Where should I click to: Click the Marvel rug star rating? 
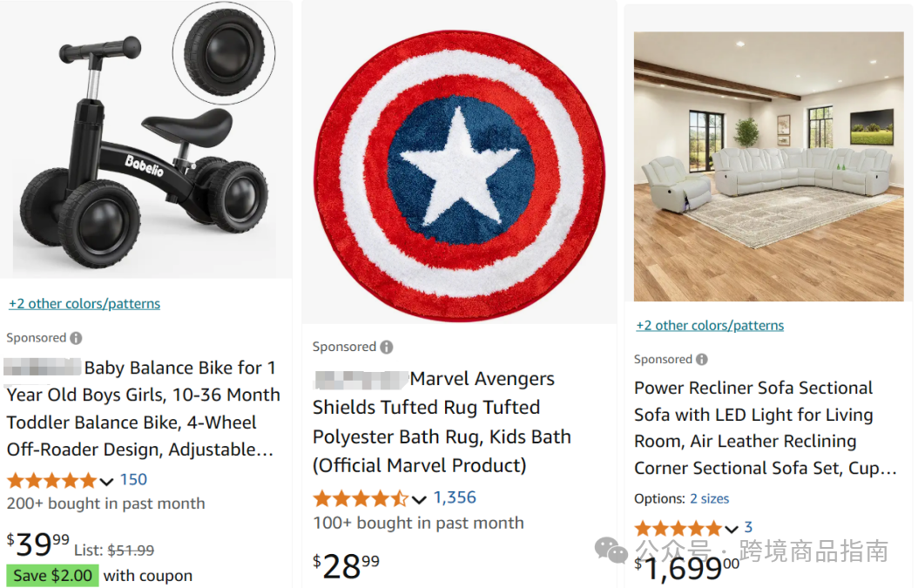coord(360,498)
